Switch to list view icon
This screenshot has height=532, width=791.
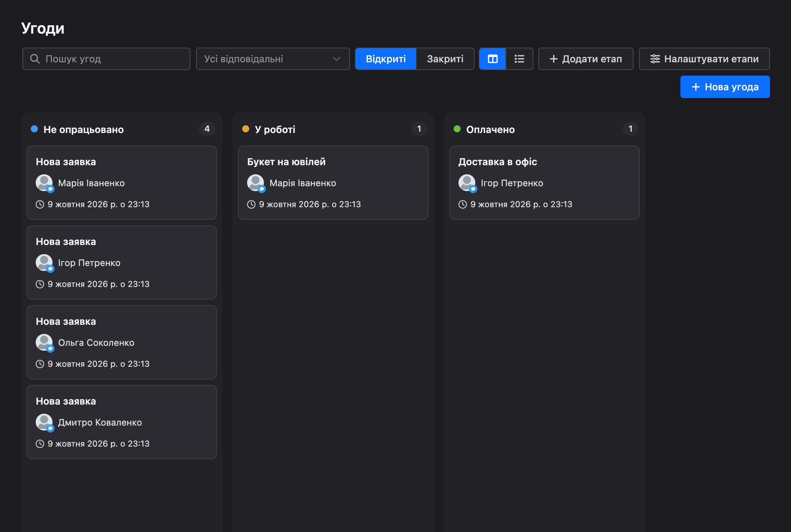click(x=519, y=59)
